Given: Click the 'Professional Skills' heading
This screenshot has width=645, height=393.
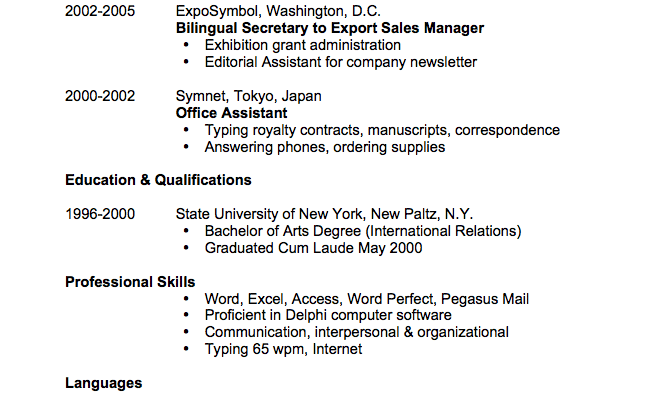Looking at the screenshot, I should point(130,282).
